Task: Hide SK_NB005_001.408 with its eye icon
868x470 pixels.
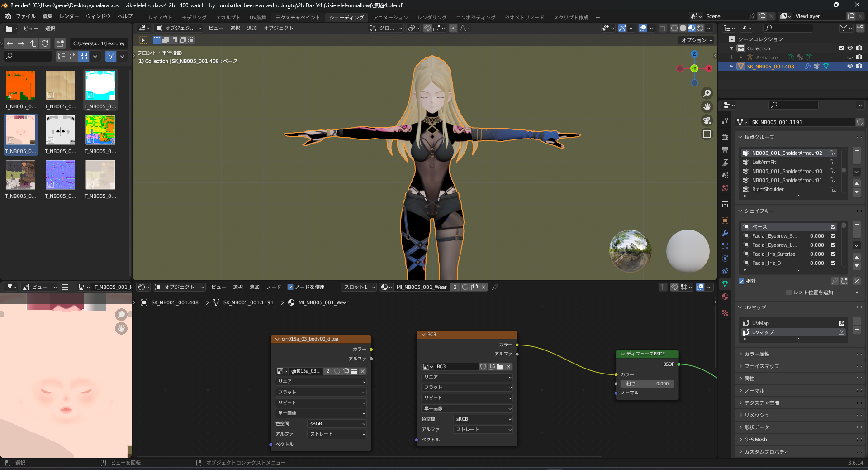Action: [850, 66]
